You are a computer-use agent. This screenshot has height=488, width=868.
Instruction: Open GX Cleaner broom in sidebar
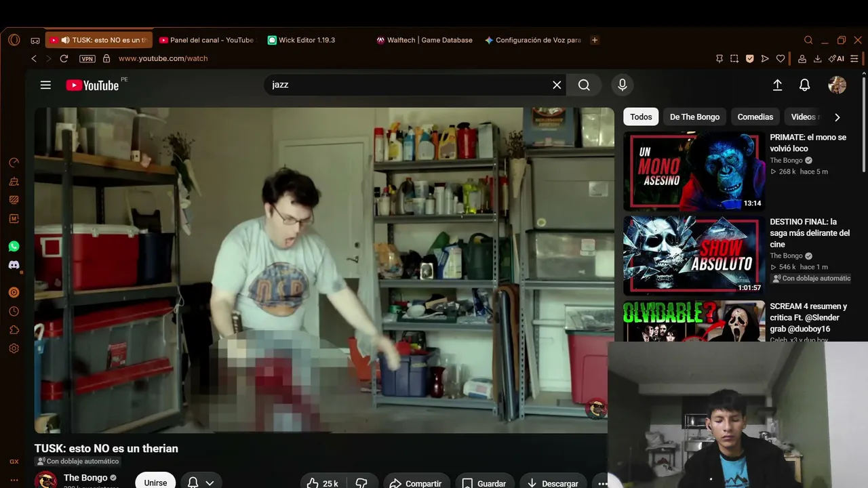14,182
